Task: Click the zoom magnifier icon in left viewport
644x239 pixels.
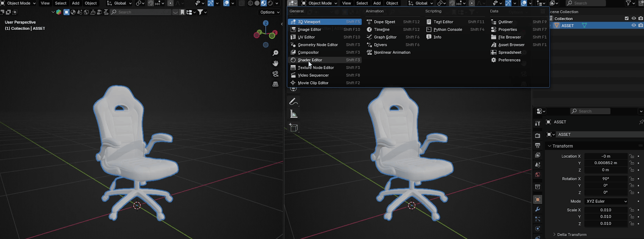Action: 275,53
